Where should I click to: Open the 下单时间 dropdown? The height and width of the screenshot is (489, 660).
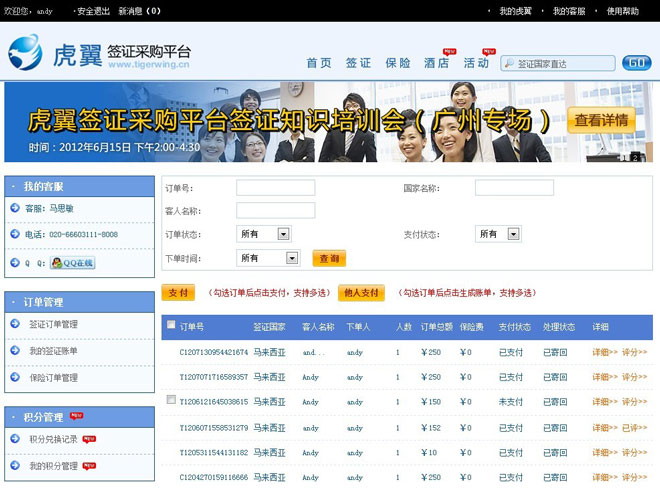pyautogui.click(x=268, y=258)
